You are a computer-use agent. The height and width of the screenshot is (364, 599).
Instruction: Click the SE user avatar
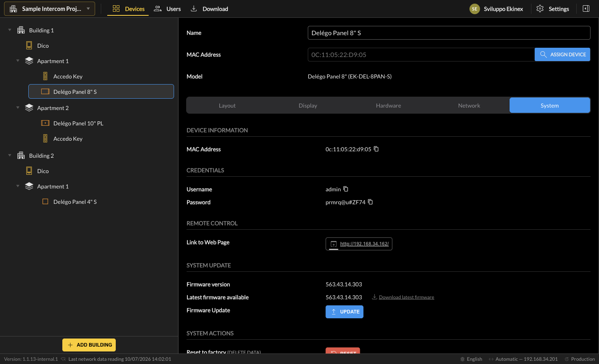[x=475, y=9]
